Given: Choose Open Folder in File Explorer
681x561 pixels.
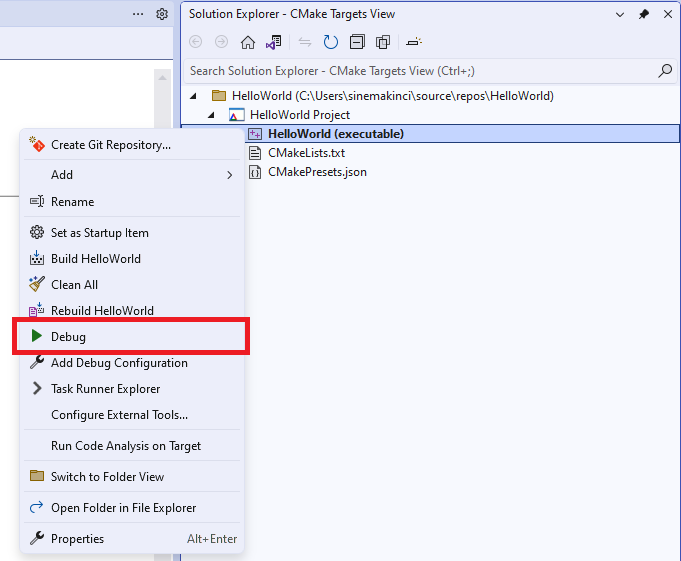Looking at the screenshot, I should [132, 508].
